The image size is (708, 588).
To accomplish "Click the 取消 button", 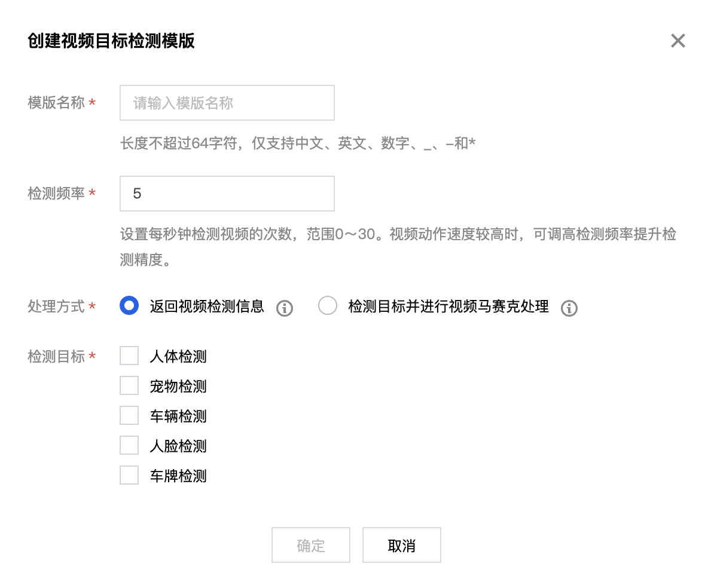I will pyautogui.click(x=401, y=545).
